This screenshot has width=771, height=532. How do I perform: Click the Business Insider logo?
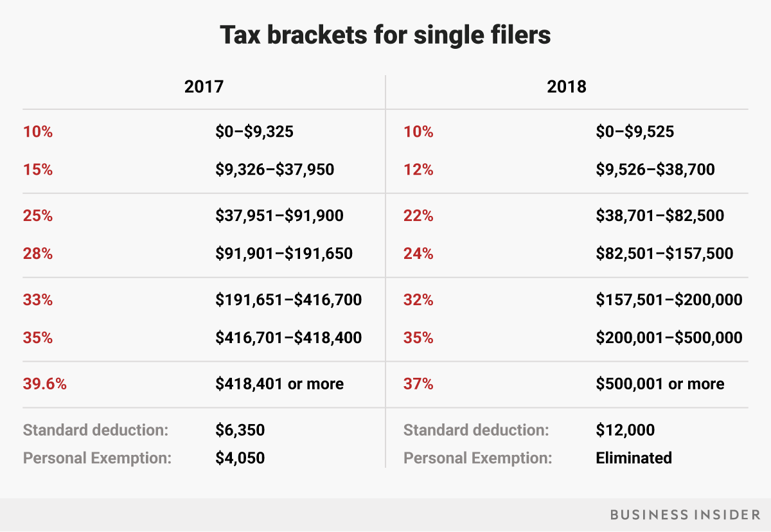(x=682, y=515)
